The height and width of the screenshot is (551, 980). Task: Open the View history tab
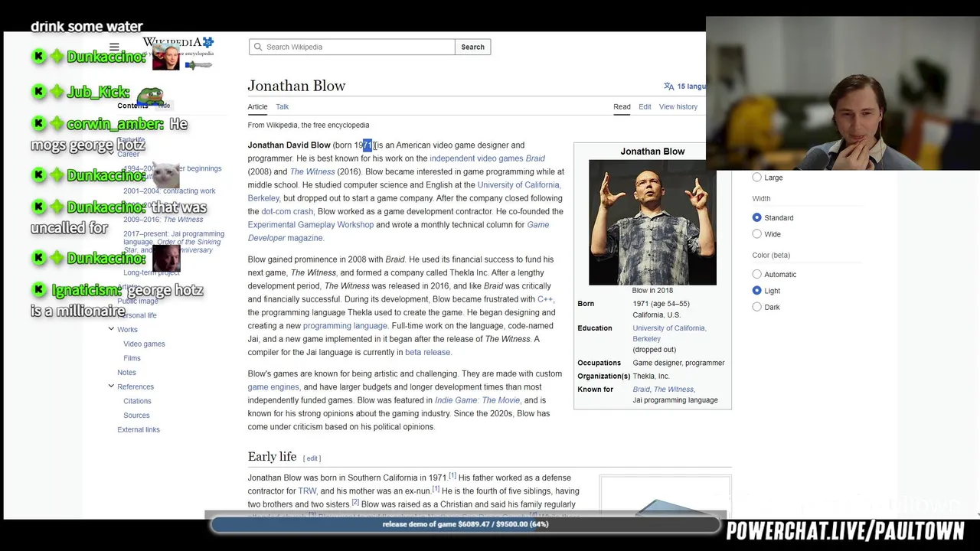click(x=678, y=107)
